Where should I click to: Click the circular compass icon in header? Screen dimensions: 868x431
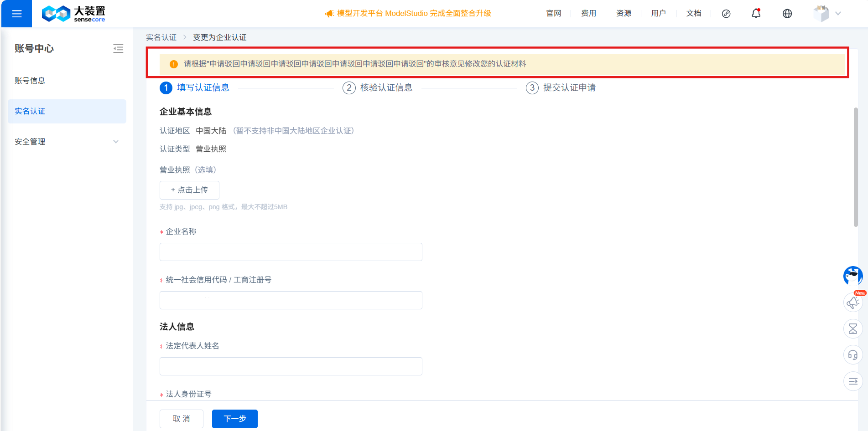pyautogui.click(x=726, y=14)
